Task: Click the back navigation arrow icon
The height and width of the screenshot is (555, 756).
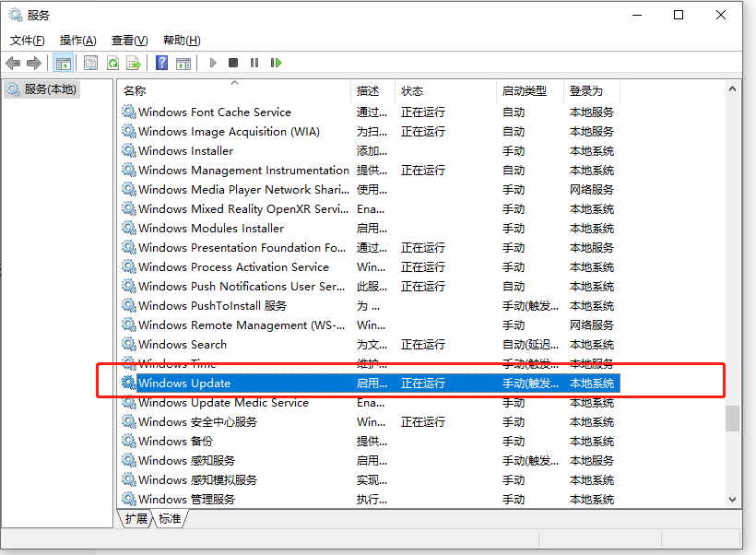Action: 13,63
